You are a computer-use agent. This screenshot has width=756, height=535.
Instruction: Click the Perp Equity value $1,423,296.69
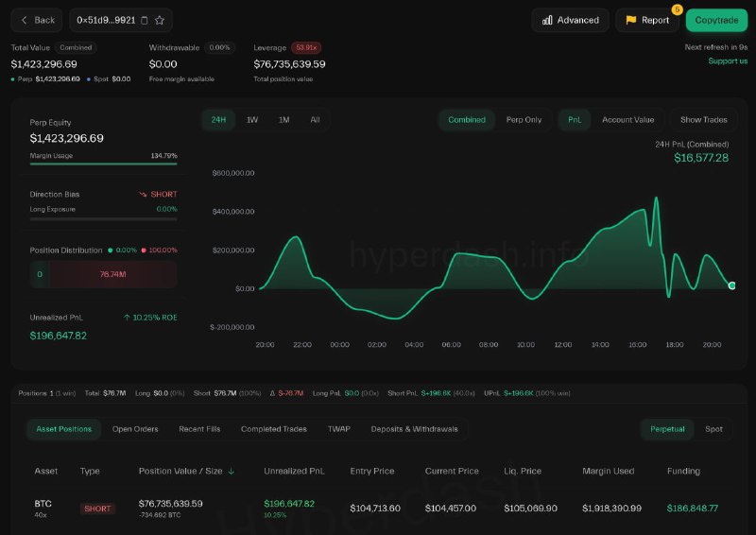pos(66,138)
